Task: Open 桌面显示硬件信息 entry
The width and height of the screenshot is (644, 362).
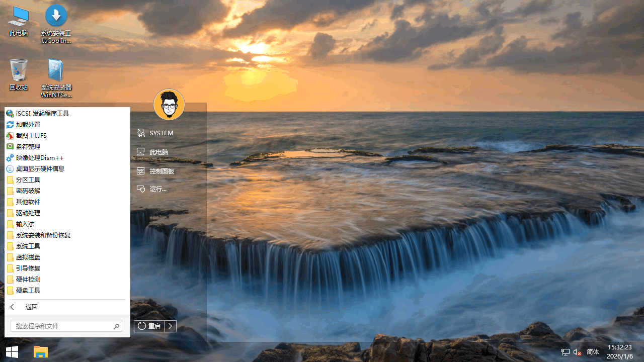Action: click(x=40, y=169)
